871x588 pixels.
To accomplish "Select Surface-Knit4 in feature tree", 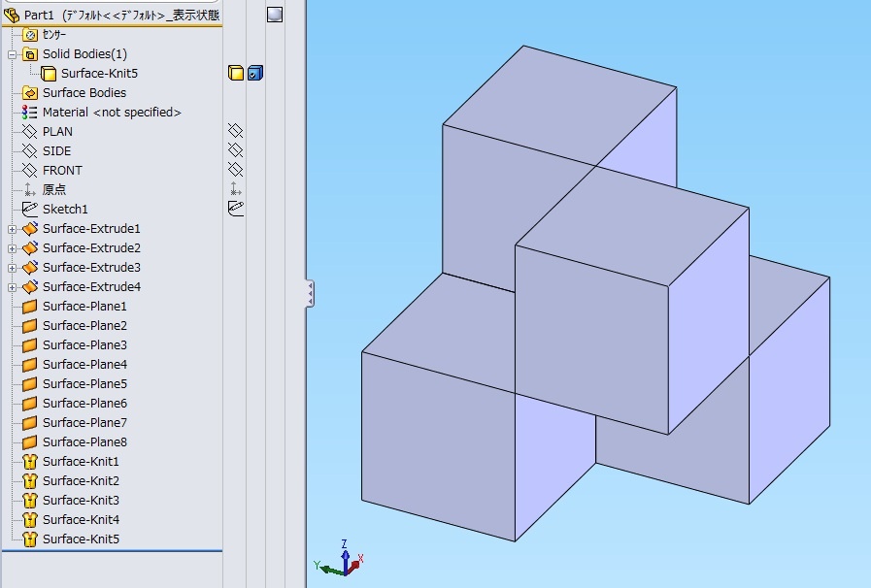I will pyautogui.click(x=81, y=520).
